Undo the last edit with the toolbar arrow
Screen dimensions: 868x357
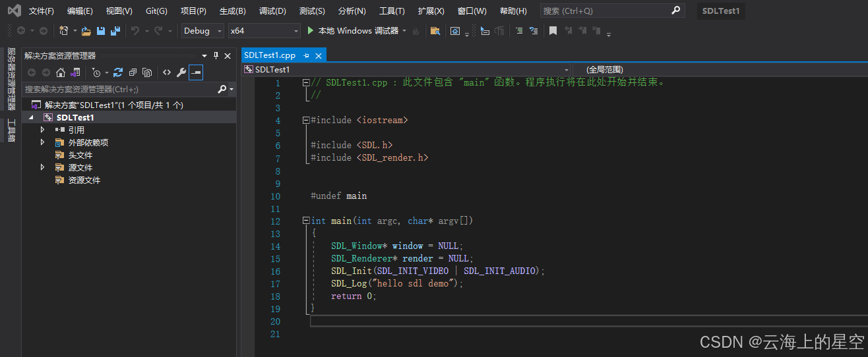coord(135,30)
